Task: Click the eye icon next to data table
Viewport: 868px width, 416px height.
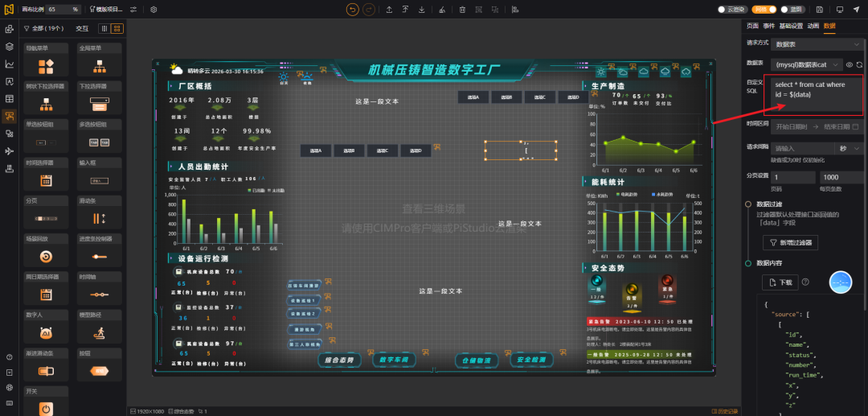Action: coord(850,65)
